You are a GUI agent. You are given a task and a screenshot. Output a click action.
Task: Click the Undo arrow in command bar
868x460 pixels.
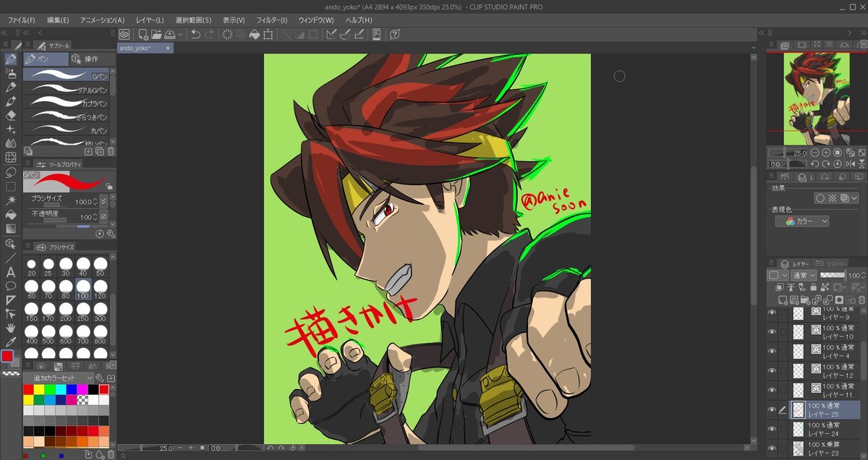tap(195, 34)
